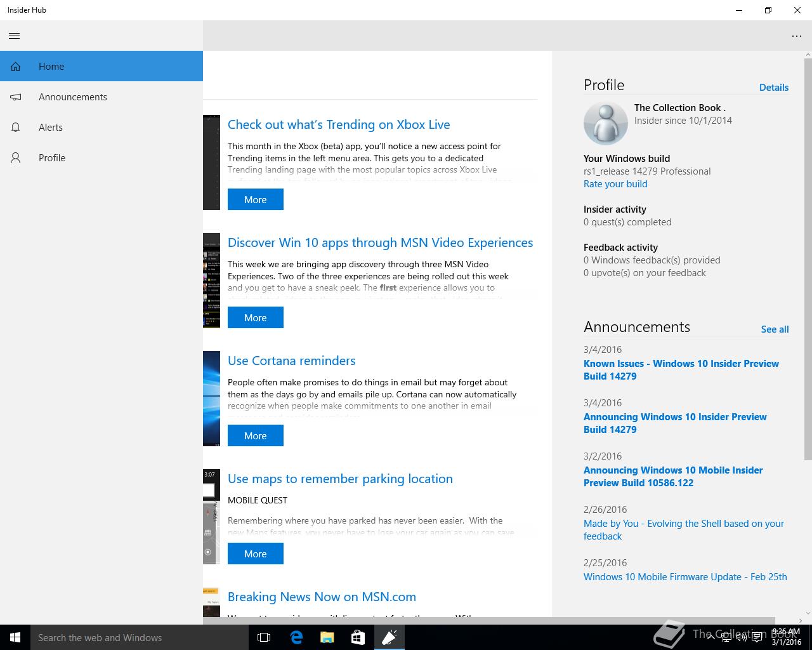Screen dimensions: 812x650
Task: Open the MSN Video article thumbnail
Action: click(212, 281)
